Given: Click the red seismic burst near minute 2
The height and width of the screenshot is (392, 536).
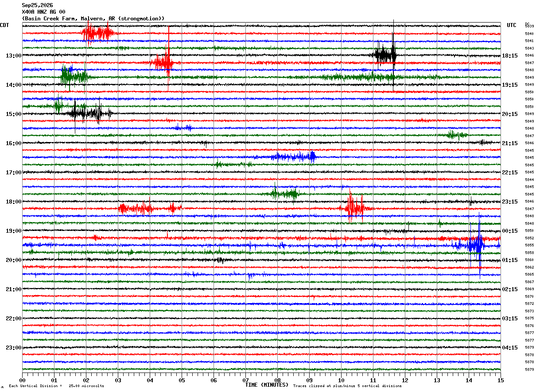Looking at the screenshot, I should [x=99, y=33].
